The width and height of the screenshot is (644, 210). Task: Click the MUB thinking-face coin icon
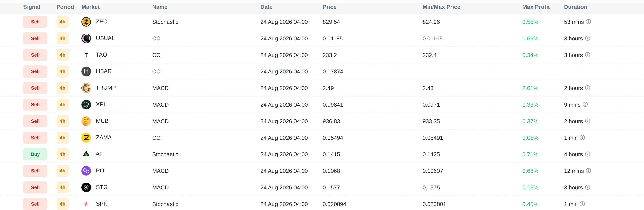pyautogui.click(x=86, y=121)
